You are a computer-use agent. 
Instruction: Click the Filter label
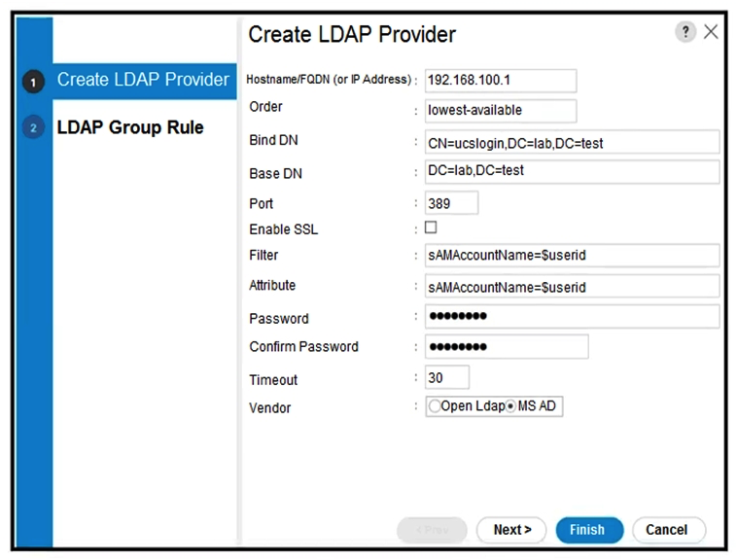tap(263, 255)
